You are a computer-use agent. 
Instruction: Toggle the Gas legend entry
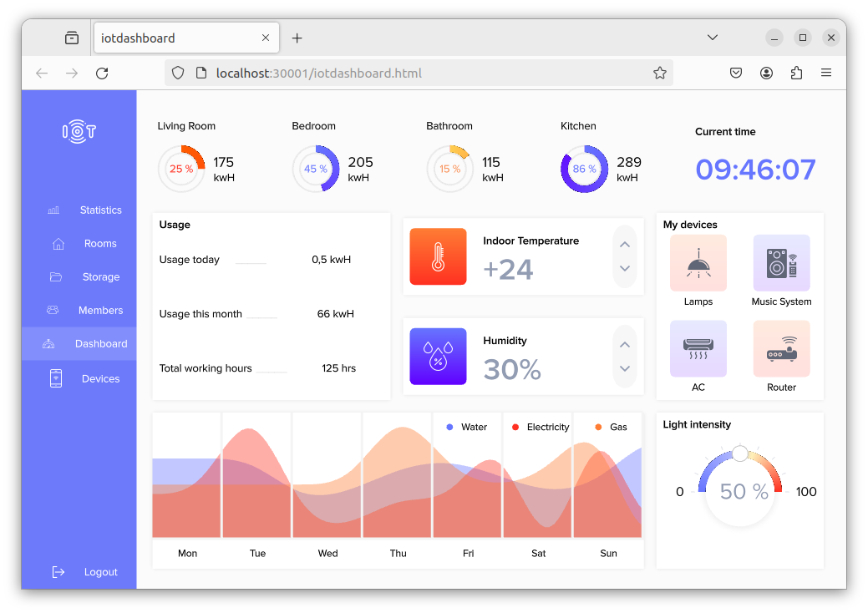(x=611, y=427)
